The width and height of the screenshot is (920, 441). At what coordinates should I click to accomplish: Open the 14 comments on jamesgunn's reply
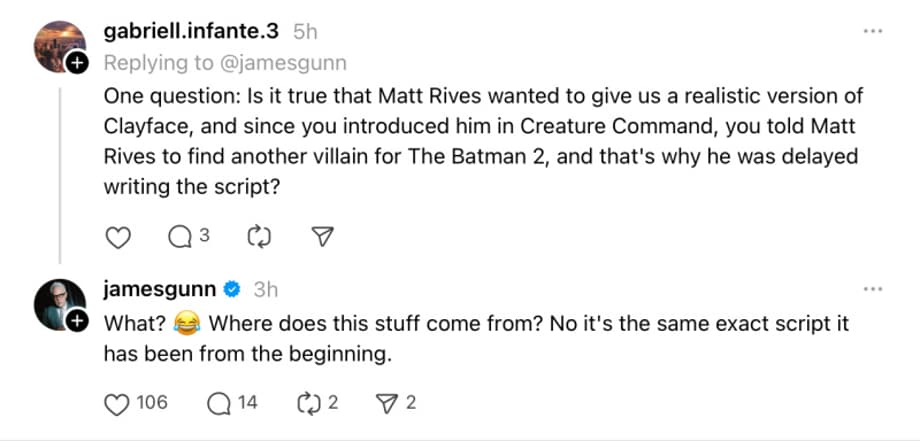218,403
